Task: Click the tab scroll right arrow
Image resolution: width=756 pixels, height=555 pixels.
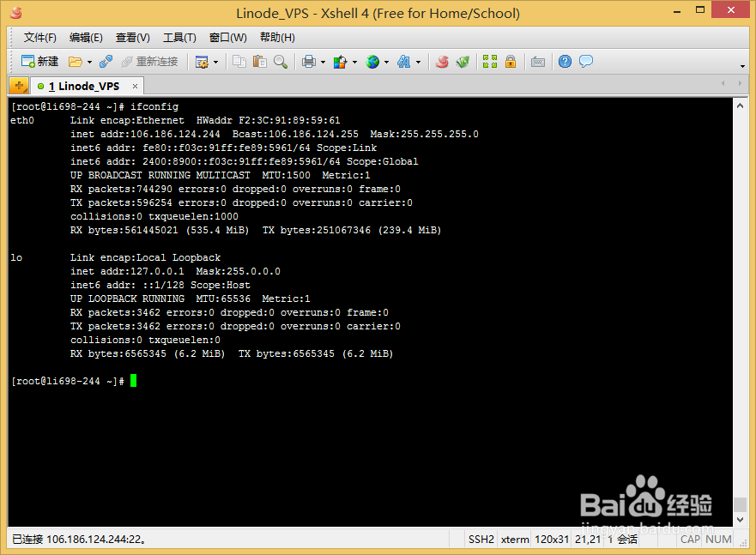Action: point(740,83)
